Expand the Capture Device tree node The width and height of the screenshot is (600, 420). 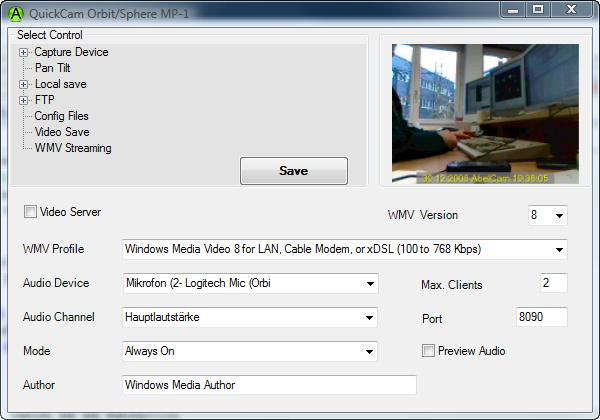click(x=23, y=52)
